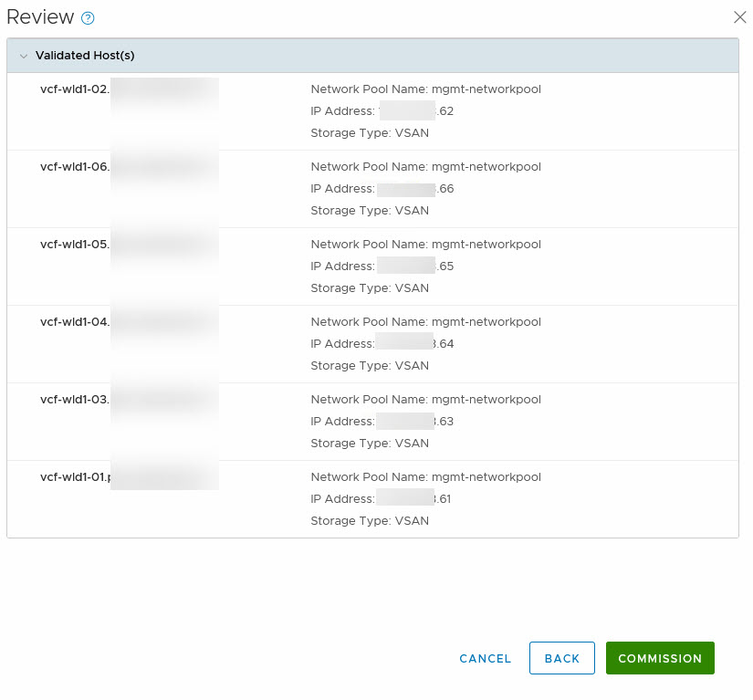Go to previous step with Back button
Screen dimensions: 753x700
pos(561,658)
